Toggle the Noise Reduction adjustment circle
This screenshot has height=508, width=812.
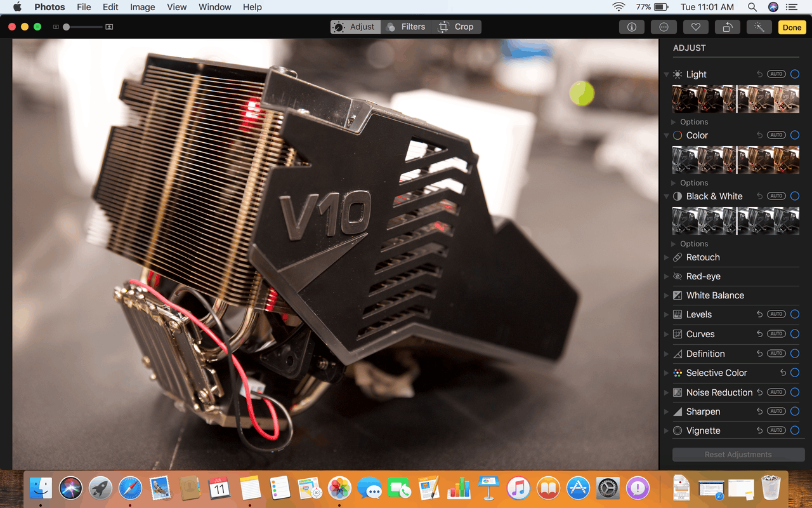pos(795,392)
